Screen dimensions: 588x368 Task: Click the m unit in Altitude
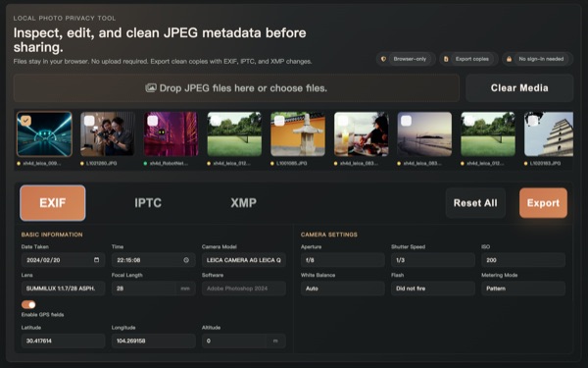275,341
